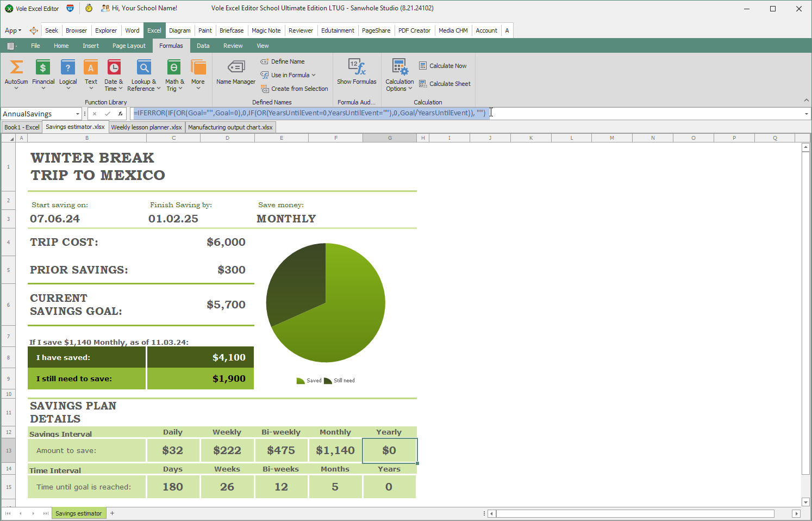Open the Magic Note app
Viewport: 812px width, 521px height.
click(266, 30)
